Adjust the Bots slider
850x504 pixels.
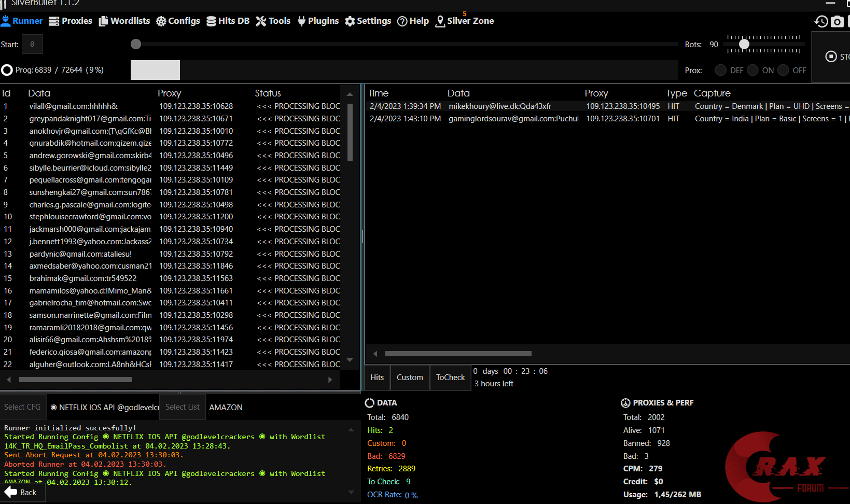pyautogui.click(x=745, y=44)
